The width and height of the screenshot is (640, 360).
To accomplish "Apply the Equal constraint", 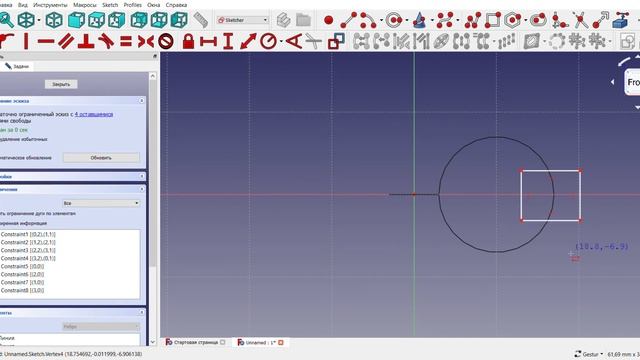I will [126, 41].
